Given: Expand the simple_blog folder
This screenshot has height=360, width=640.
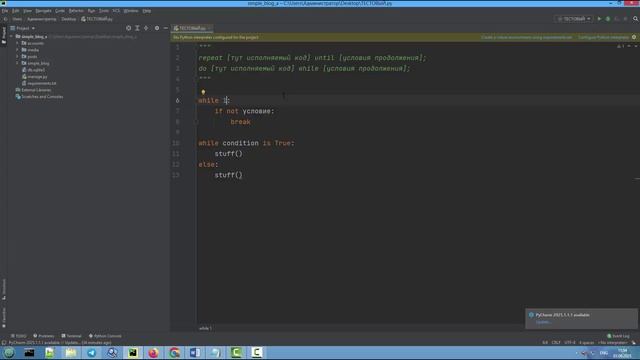Looking at the screenshot, I should click(x=18, y=63).
